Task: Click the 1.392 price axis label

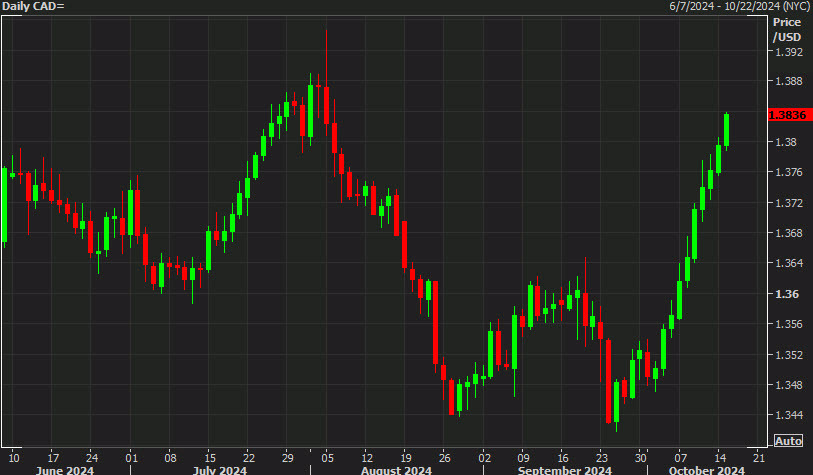Action: [789, 52]
